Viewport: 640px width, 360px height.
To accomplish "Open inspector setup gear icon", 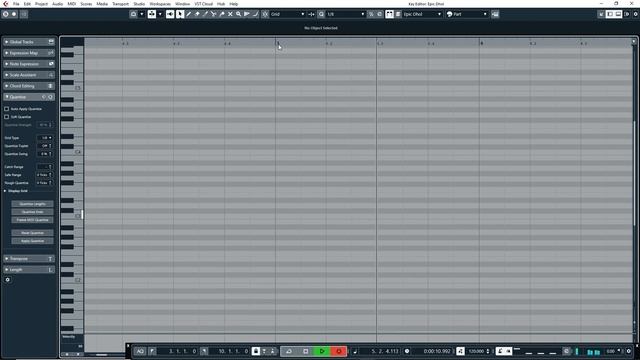I will 7,280.
